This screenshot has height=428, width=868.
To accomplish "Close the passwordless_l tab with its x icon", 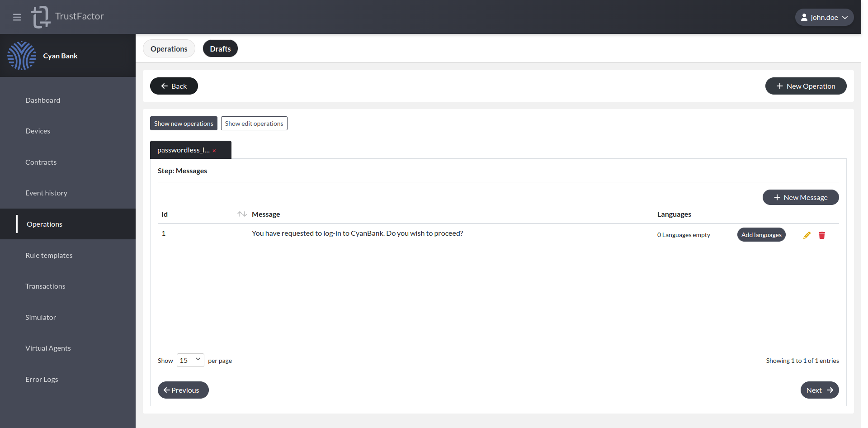I will [x=214, y=150].
